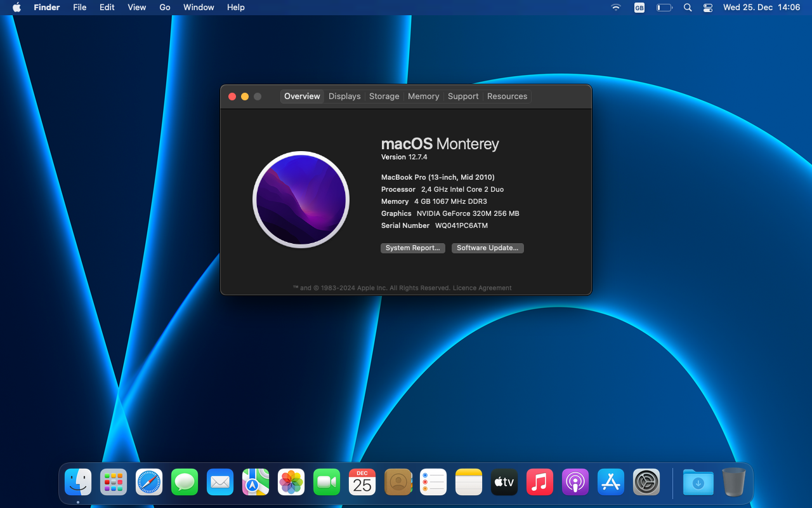Click MacBook Pro (13-inch, Mid 2010) text
812x508 pixels.
tap(438, 177)
